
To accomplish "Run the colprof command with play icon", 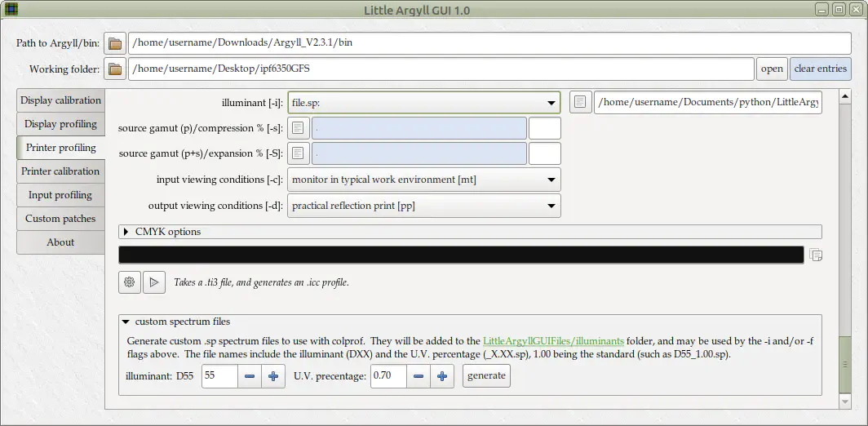I will click(154, 282).
